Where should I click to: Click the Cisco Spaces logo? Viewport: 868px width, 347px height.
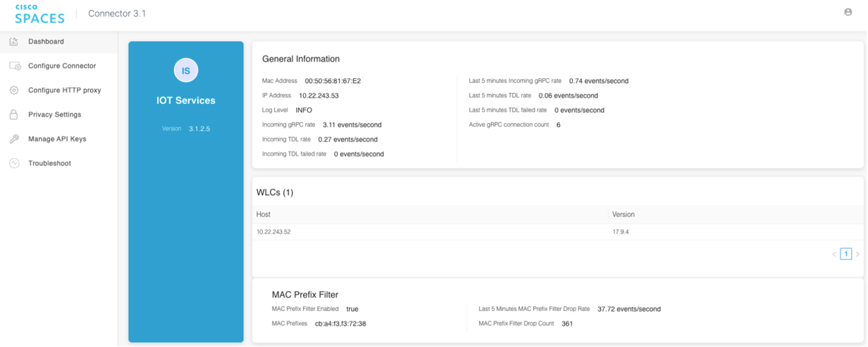click(x=39, y=13)
